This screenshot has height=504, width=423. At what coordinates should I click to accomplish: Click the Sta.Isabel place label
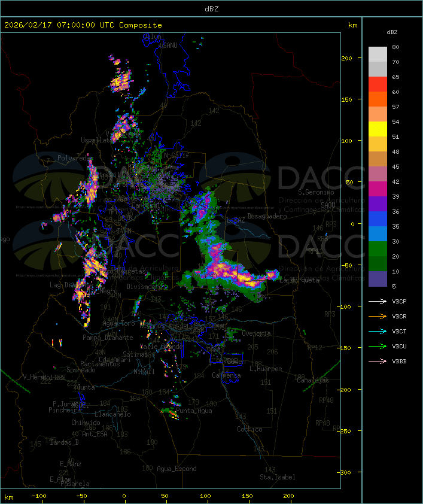(278, 477)
